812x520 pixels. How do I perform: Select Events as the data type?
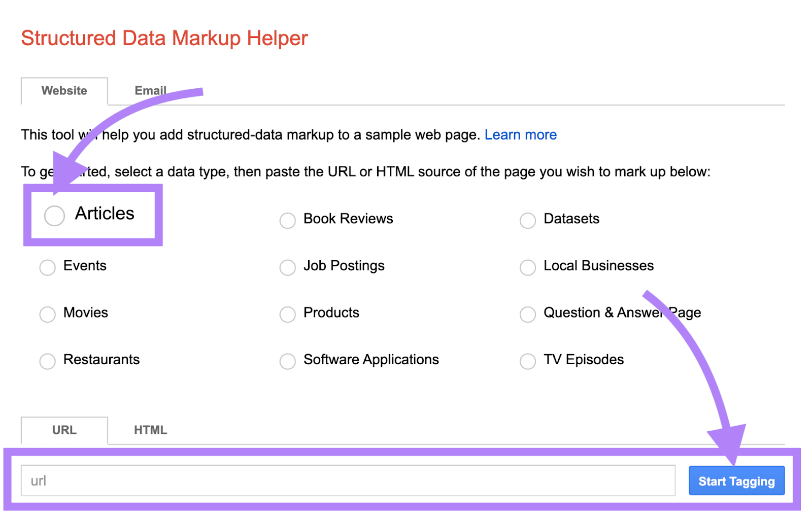(47, 267)
